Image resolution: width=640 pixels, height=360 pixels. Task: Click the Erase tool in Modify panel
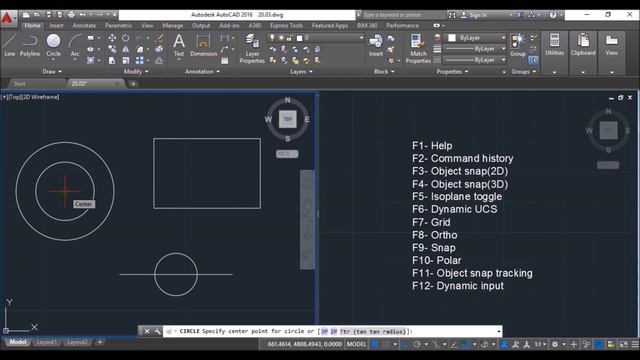pyautogui.click(x=159, y=38)
